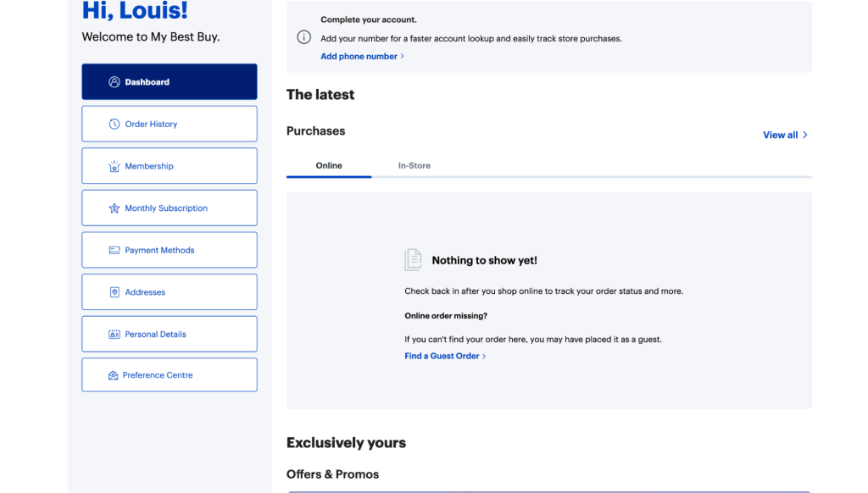Click the Membership badge icon
The image size is (868, 493).
coord(114,165)
